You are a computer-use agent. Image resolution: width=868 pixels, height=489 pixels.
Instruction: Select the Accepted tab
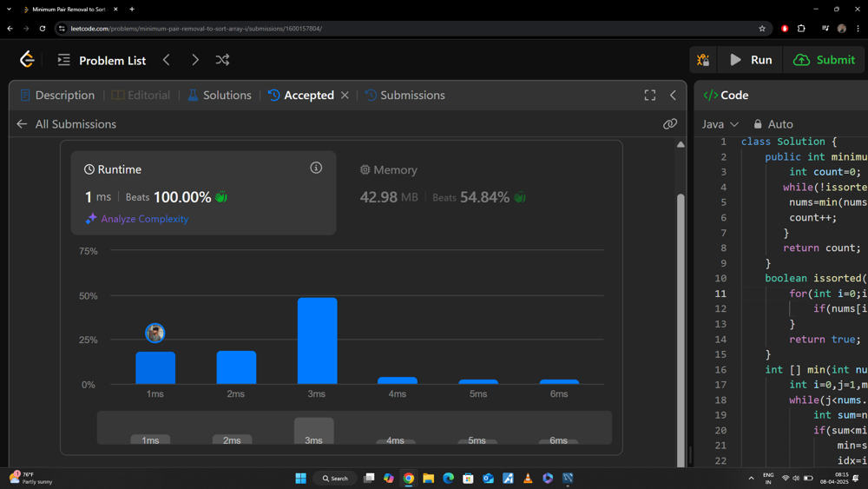pyautogui.click(x=301, y=96)
